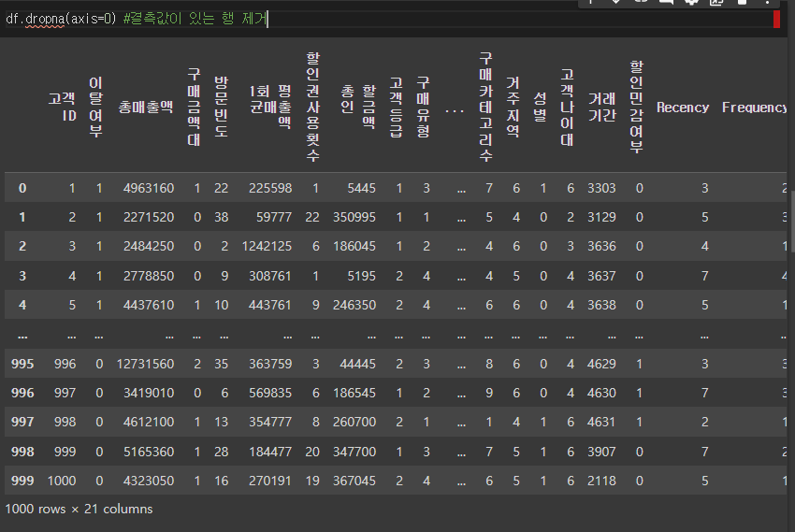This screenshot has height=532, width=795.
Task: Click the 고객ID cell 1000
Action: [x=62, y=481]
